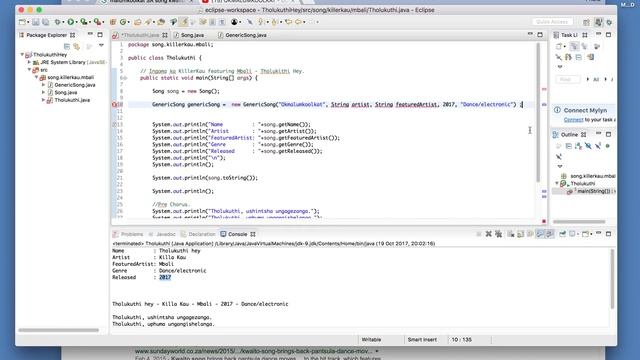Screen dimensions: 640x360
Task: Click the Writable status bar entry
Action: [371, 340]
